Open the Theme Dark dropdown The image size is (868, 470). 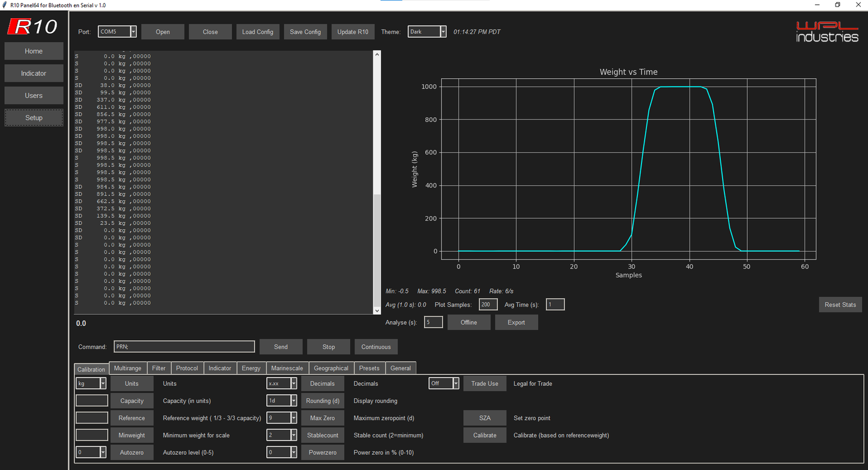tap(443, 32)
